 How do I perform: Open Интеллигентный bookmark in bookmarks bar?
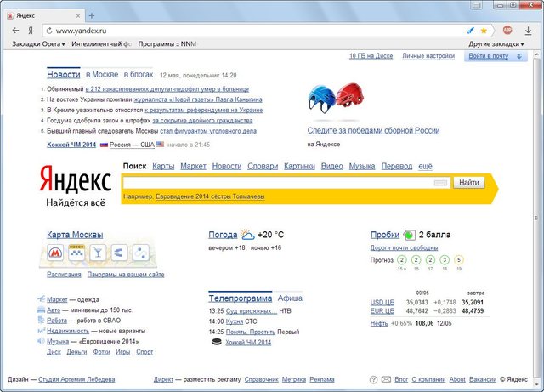coord(101,44)
